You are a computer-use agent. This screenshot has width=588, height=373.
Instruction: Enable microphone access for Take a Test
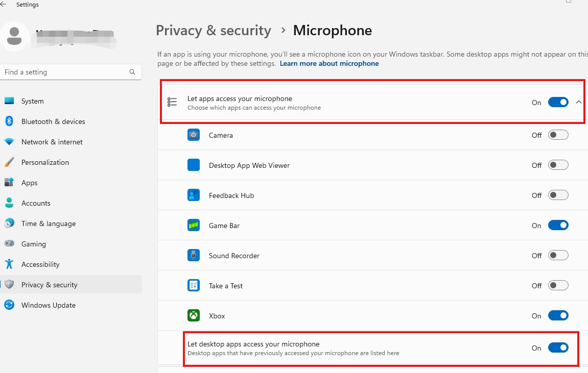[x=558, y=285]
